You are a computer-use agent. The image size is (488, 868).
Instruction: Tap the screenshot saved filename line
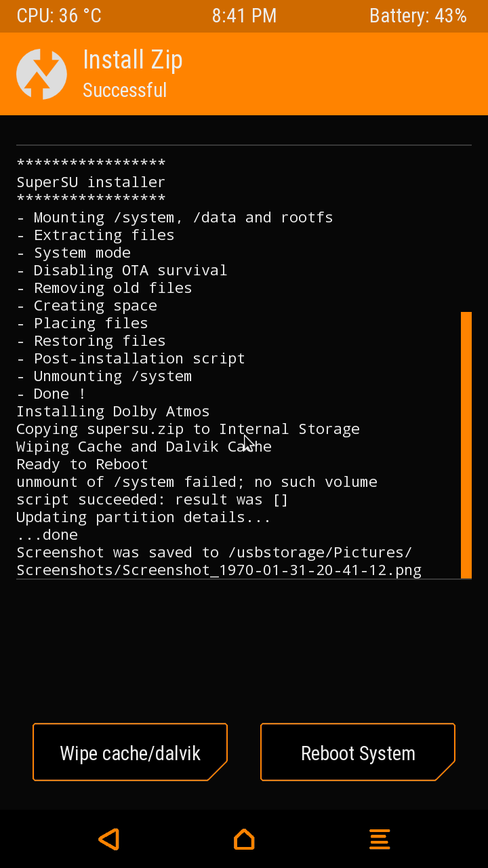click(x=219, y=570)
